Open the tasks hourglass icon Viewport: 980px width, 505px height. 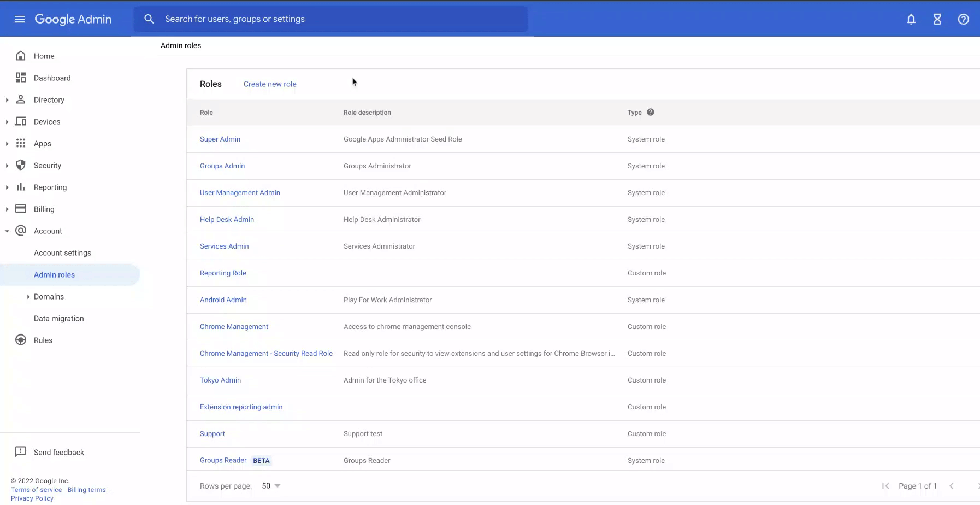coord(937,19)
